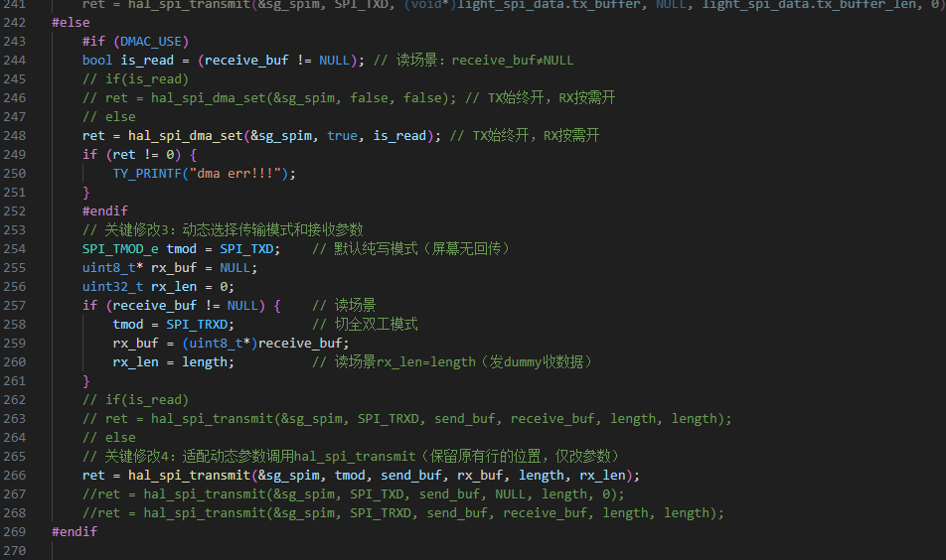Click line number 250 in the gutter

tap(16, 174)
